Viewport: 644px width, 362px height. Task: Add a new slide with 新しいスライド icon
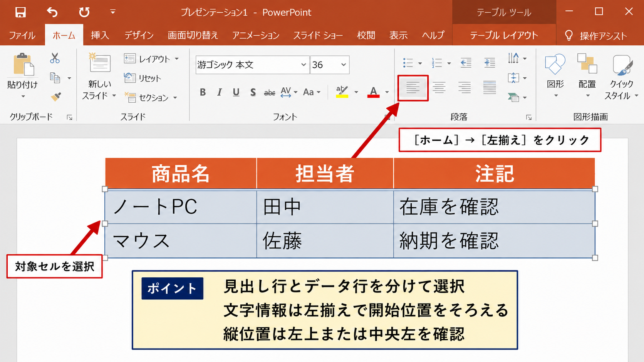pyautogui.click(x=100, y=63)
